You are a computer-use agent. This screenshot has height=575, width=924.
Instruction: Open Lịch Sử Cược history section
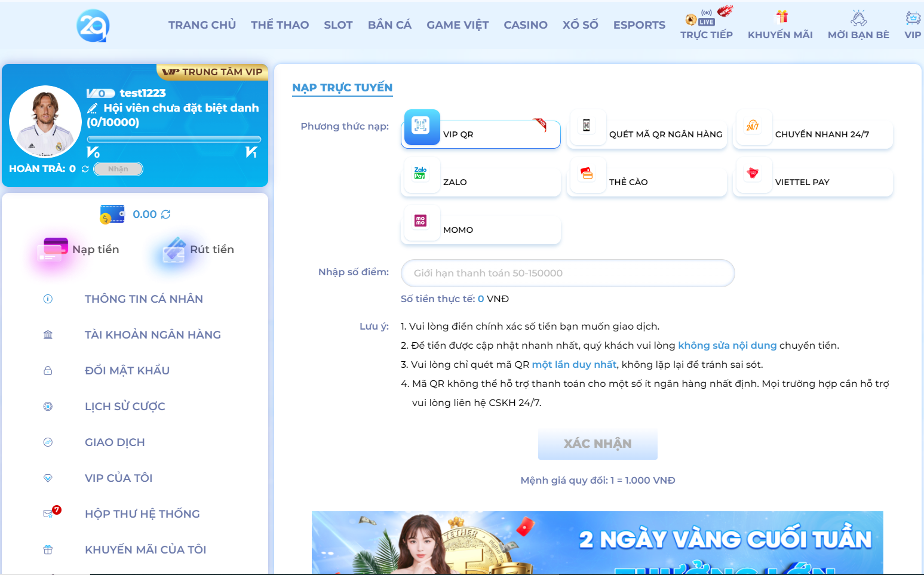point(125,406)
